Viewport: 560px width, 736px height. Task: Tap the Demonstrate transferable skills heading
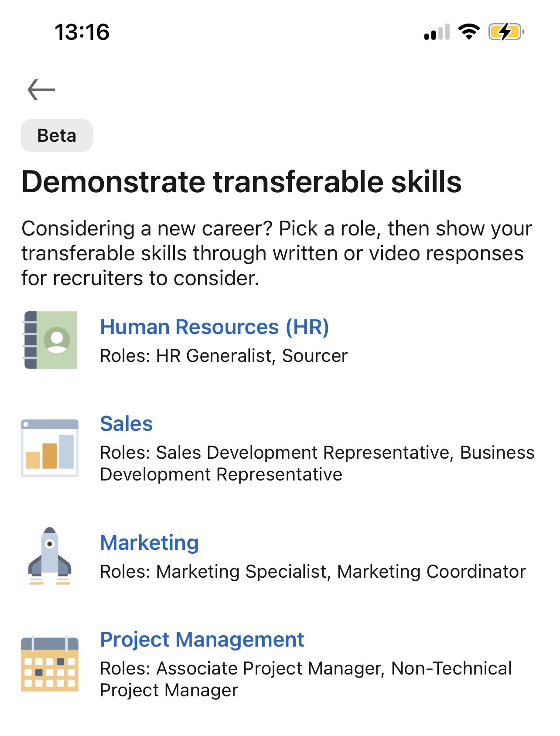click(242, 182)
